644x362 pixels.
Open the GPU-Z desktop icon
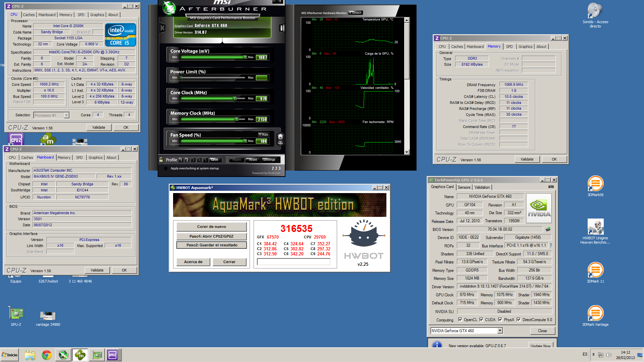[16, 316]
